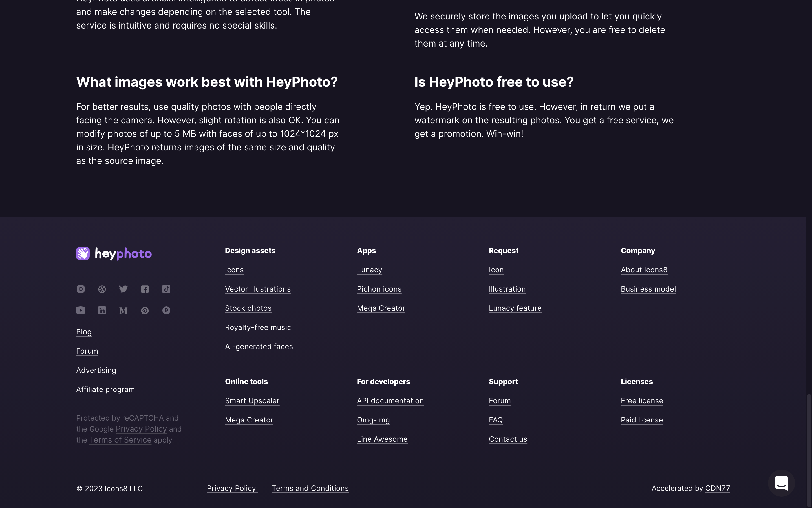Click the '© 2023 Icons8 LLC' text
This screenshot has height=508, width=812.
[x=109, y=489]
